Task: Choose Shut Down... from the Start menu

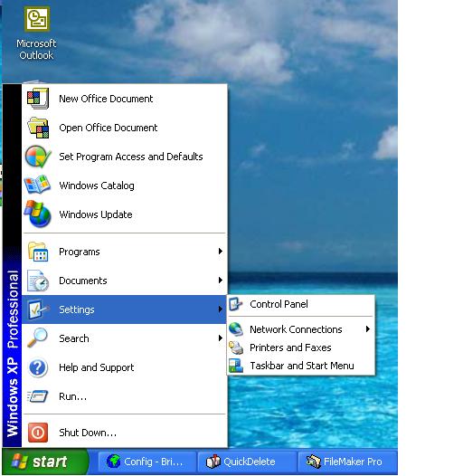Action: (x=125, y=433)
